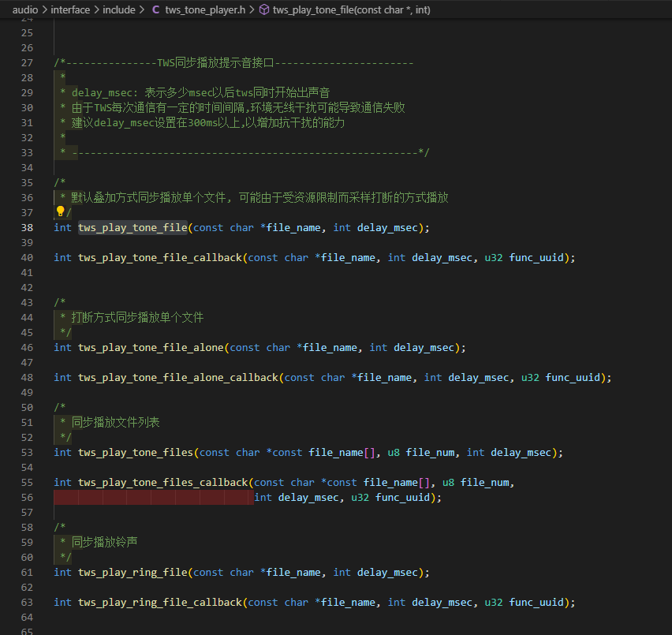Image resolution: width=672 pixels, height=635 pixels.
Task: Click the lightbulb code action icon
Action: (60, 211)
